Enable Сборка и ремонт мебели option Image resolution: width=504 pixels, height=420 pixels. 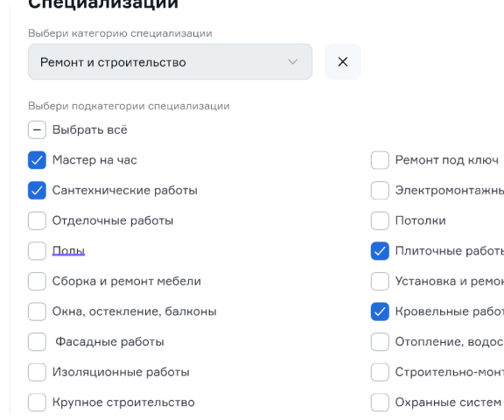tap(37, 281)
